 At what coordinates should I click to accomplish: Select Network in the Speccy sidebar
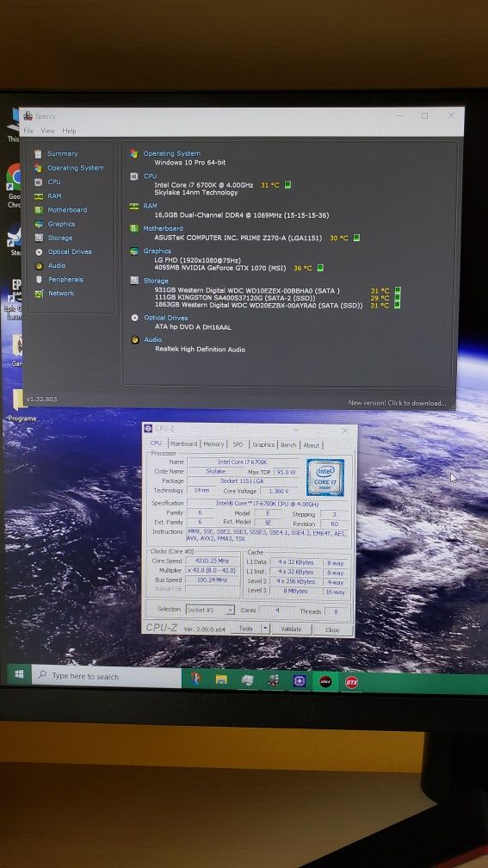tap(61, 294)
